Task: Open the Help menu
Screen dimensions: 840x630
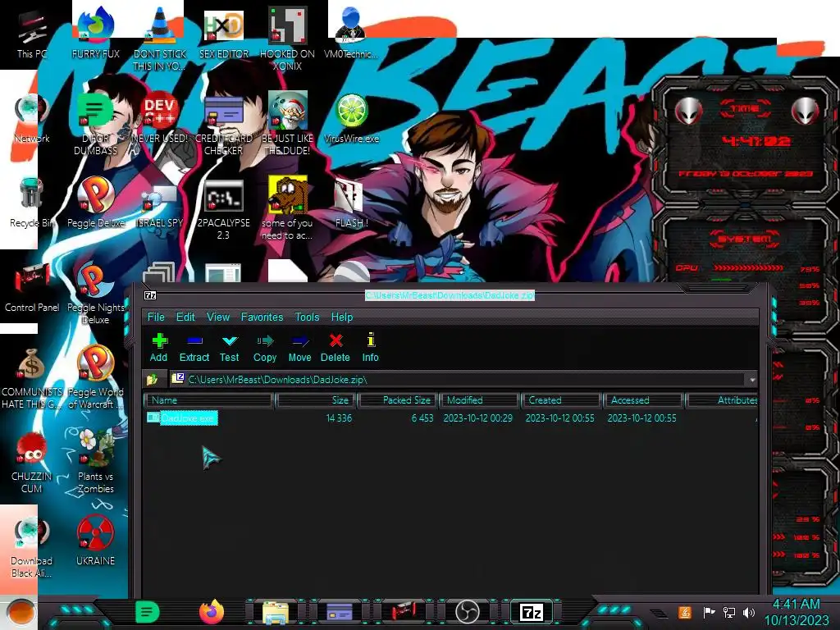Action: (x=342, y=317)
